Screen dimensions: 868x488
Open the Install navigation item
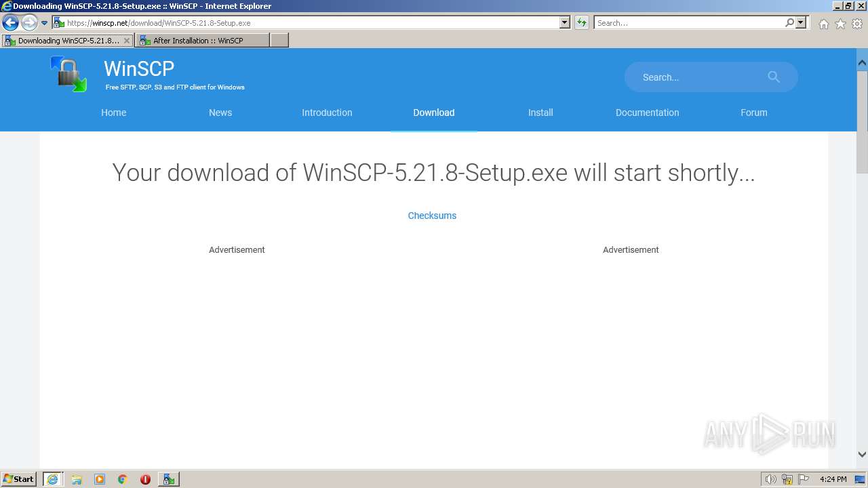(540, 113)
